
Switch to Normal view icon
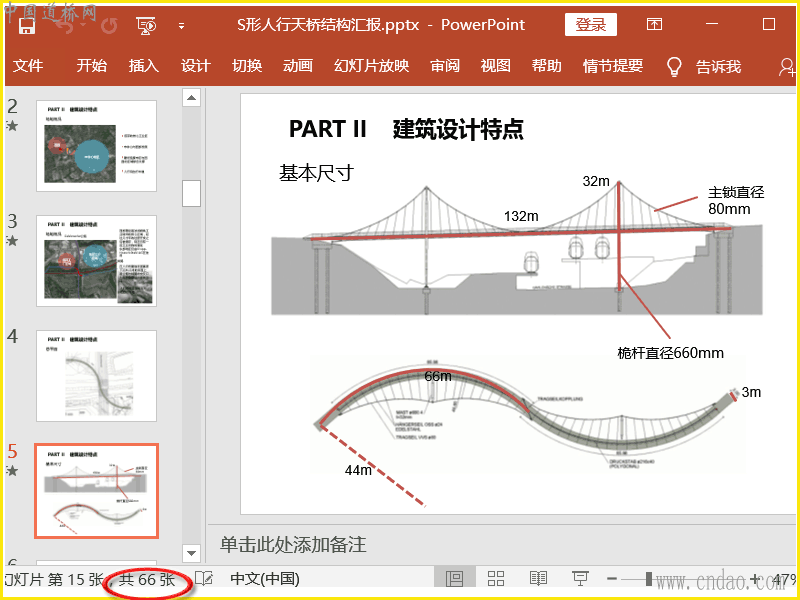tap(454, 579)
